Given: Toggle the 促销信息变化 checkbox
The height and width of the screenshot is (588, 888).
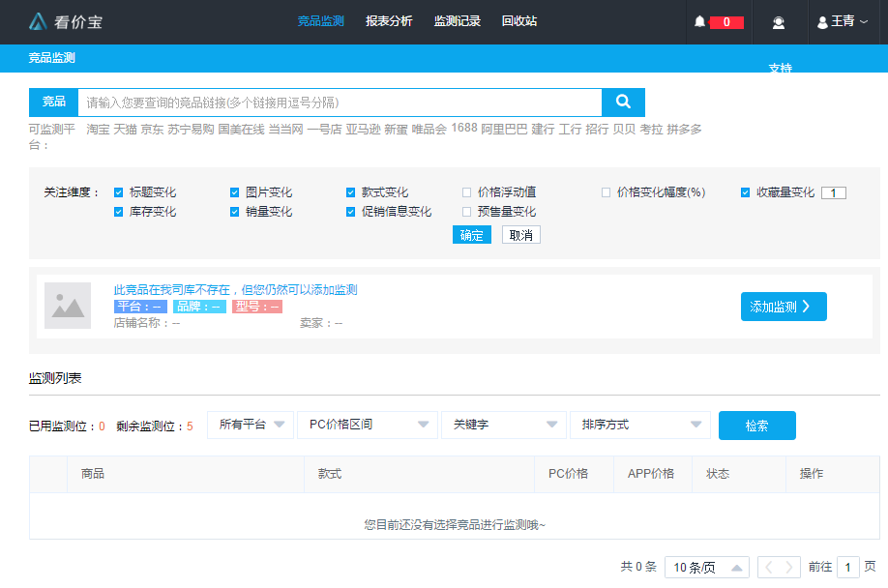Looking at the screenshot, I should click(351, 212).
